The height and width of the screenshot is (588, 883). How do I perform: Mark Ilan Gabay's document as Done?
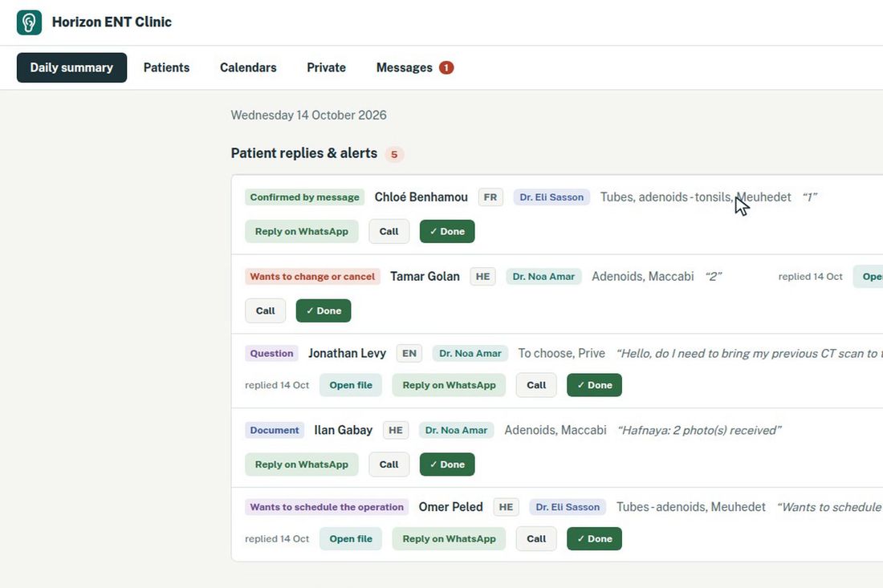pyautogui.click(x=447, y=464)
